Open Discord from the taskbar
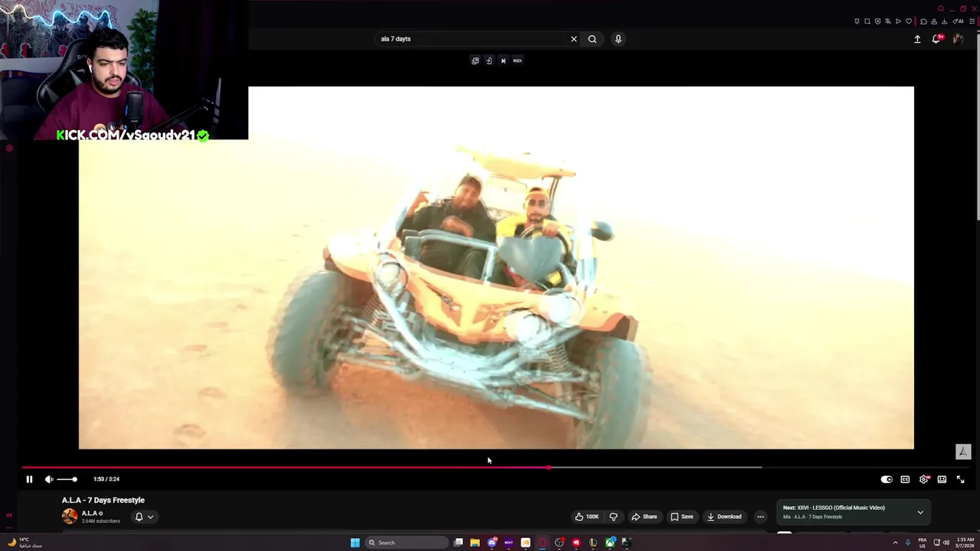Image resolution: width=980 pixels, height=551 pixels. tap(492, 543)
